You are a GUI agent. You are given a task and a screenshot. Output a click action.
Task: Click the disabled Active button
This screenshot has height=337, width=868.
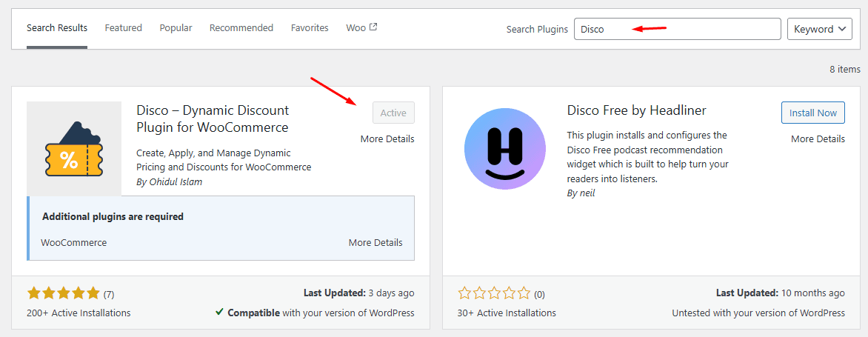tap(393, 113)
